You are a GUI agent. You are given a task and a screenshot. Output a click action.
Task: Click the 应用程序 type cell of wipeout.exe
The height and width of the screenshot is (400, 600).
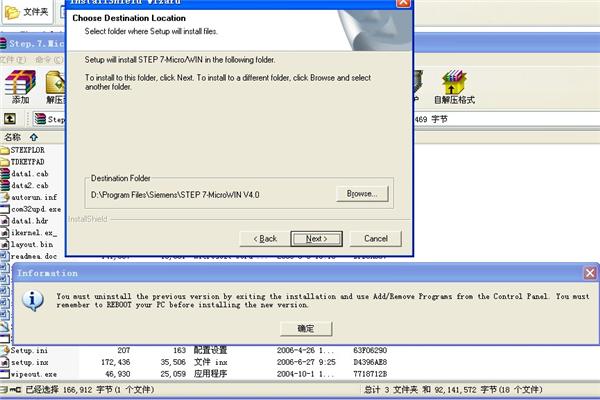click(210, 374)
